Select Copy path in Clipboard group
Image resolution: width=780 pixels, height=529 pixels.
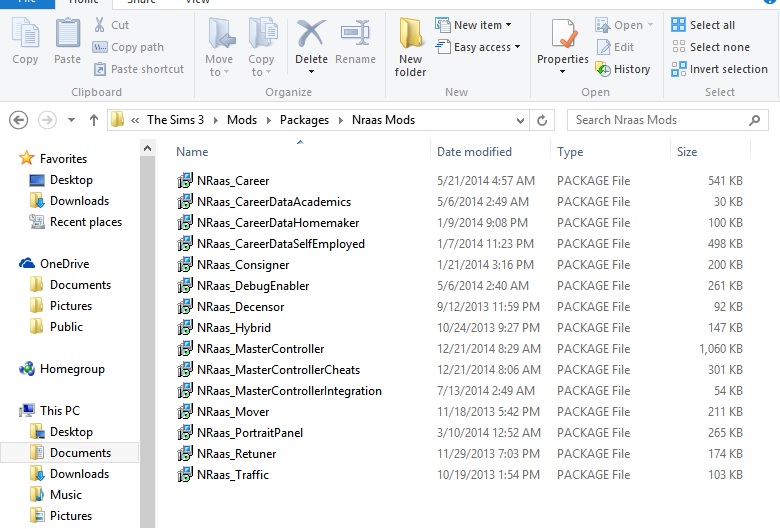pyautogui.click(x=128, y=47)
